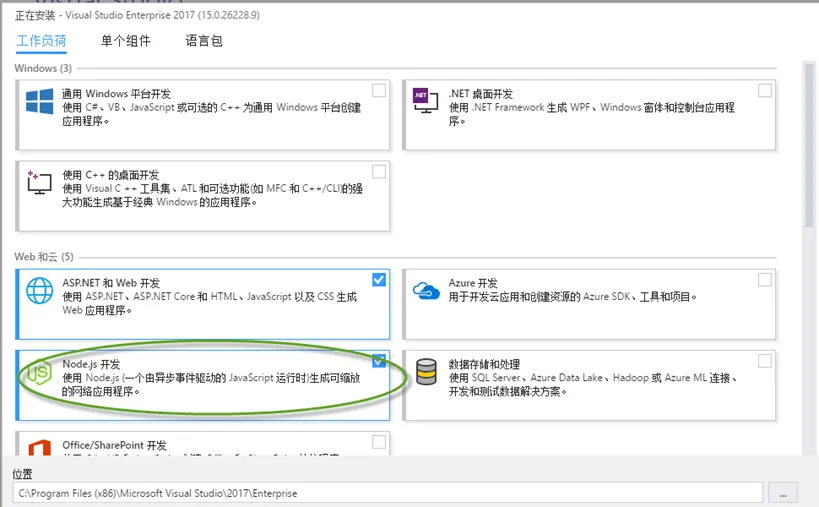819x507 pixels.
Task: Click the 位置 install path input field
Action: coord(387,493)
